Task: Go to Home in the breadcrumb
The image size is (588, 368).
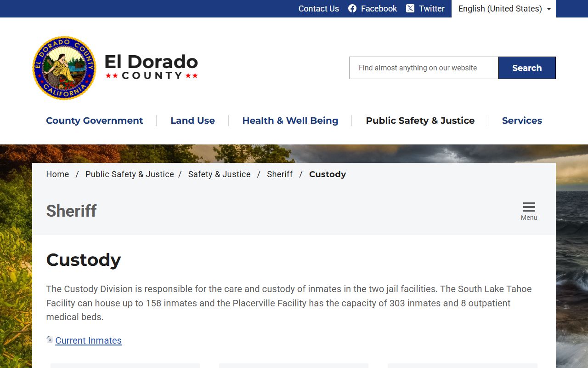Action: [57, 174]
